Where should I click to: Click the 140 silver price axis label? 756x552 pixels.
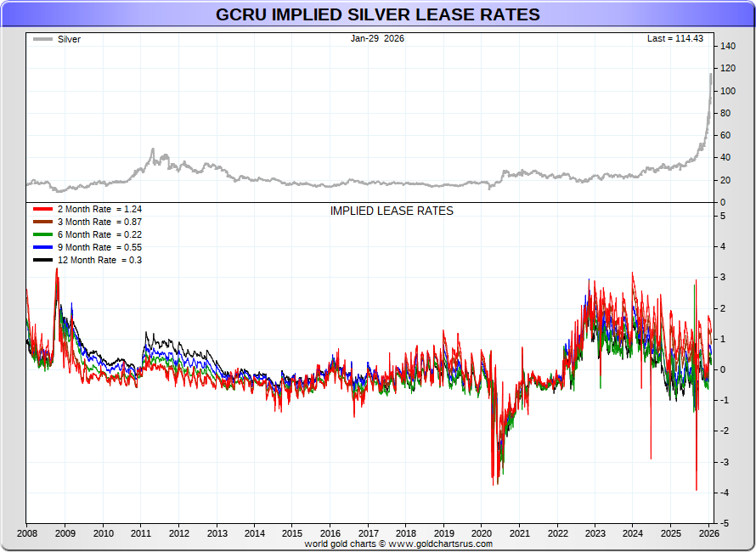(728, 46)
